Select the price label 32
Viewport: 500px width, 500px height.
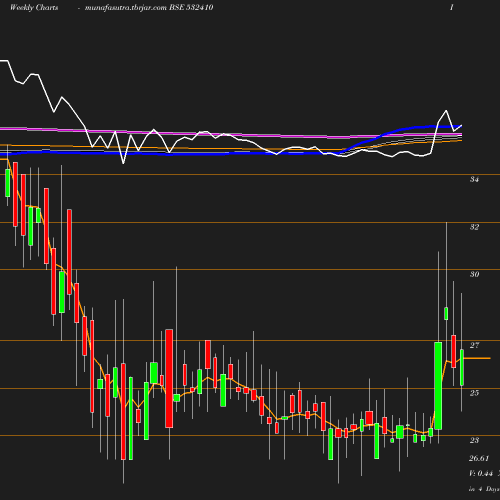[x=474, y=227]
